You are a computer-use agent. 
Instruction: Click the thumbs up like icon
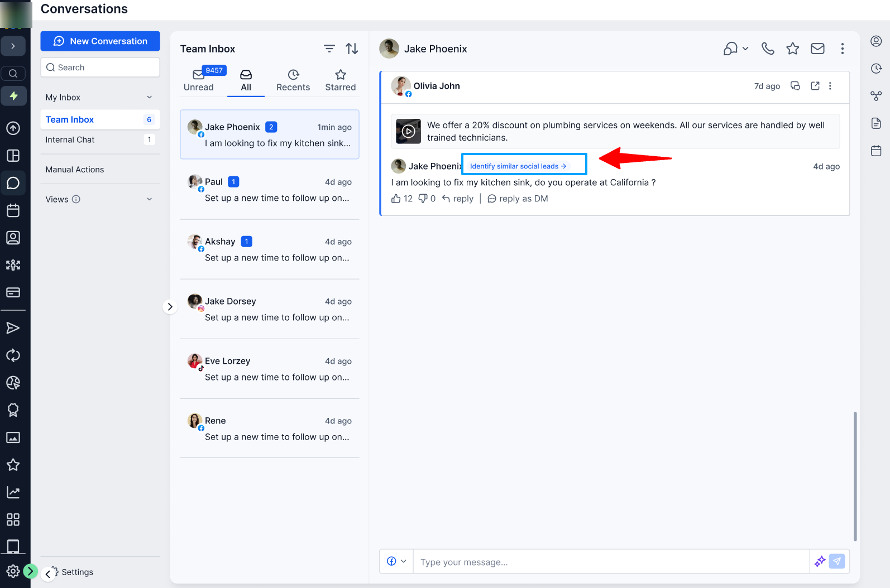[x=396, y=199]
